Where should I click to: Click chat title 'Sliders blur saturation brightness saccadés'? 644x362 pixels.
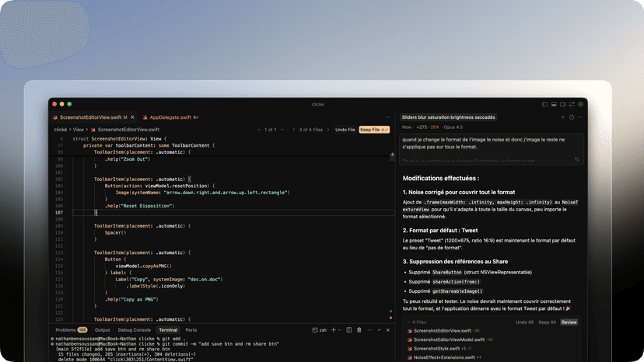[449, 117]
